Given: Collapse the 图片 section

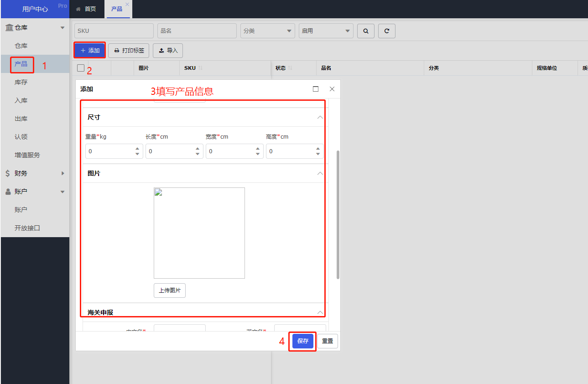Looking at the screenshot, I should click(320, 173).
